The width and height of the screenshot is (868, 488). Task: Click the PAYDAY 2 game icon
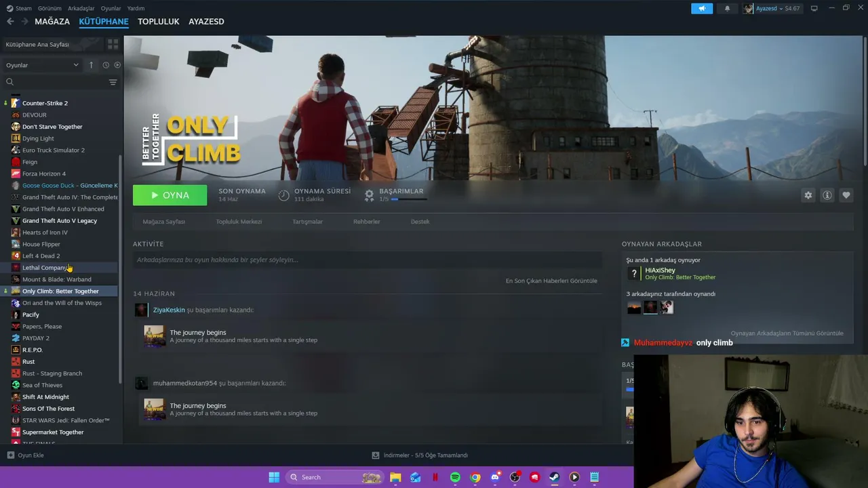click(x=16, y=338)
